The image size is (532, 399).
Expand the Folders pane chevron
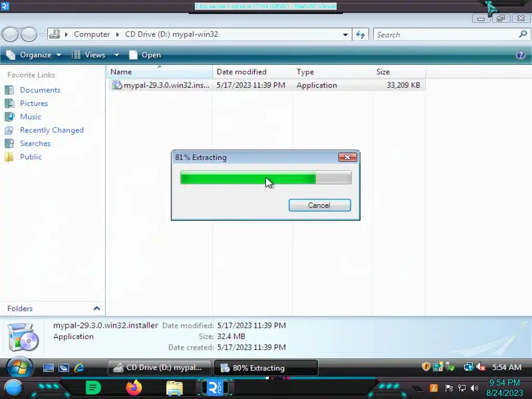coord(97,309)
